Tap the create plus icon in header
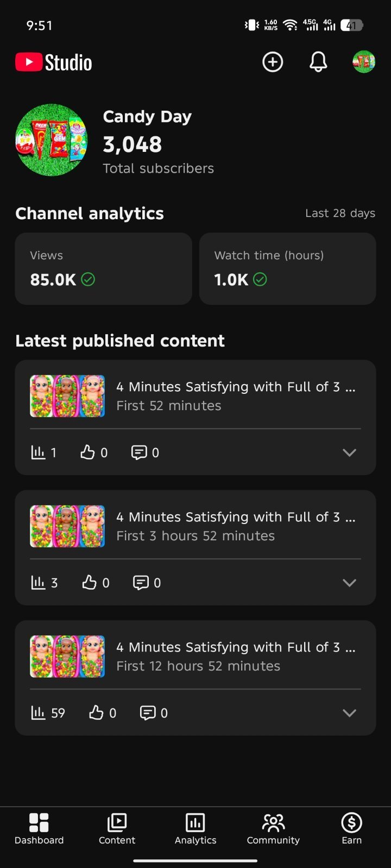The width and height of the screenshot is (391, 868). tap(273, 62)
